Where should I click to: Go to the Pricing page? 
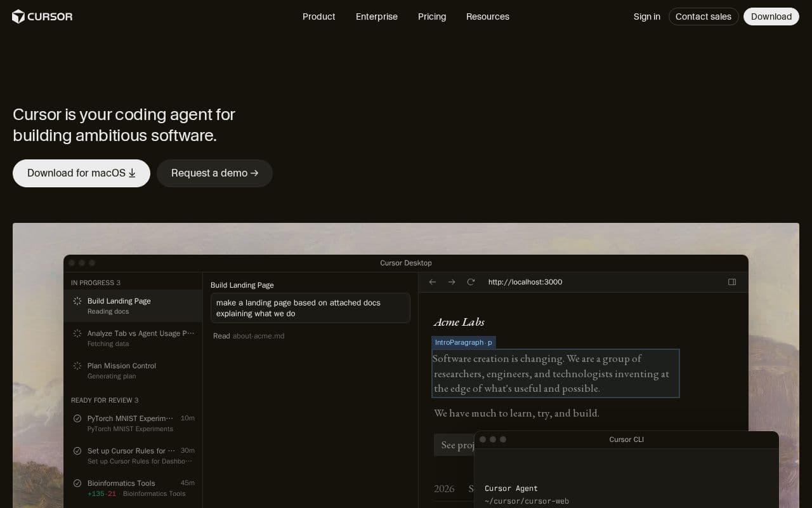(x=432, y=17)
